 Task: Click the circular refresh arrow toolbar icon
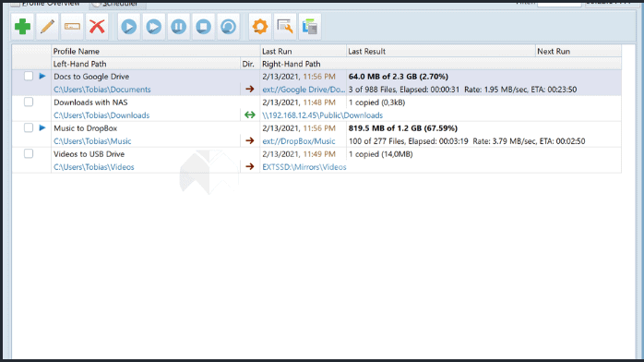[x=229, y=27]
